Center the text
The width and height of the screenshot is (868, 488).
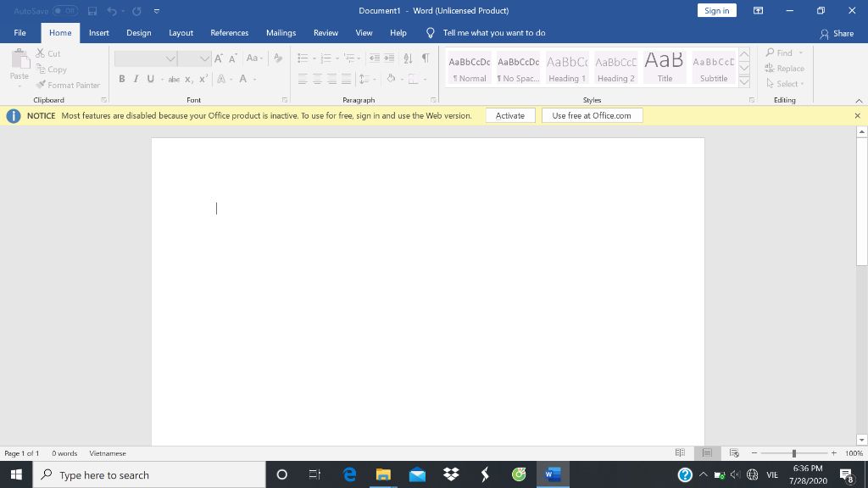pyautogui.click(x=317, y=79)
